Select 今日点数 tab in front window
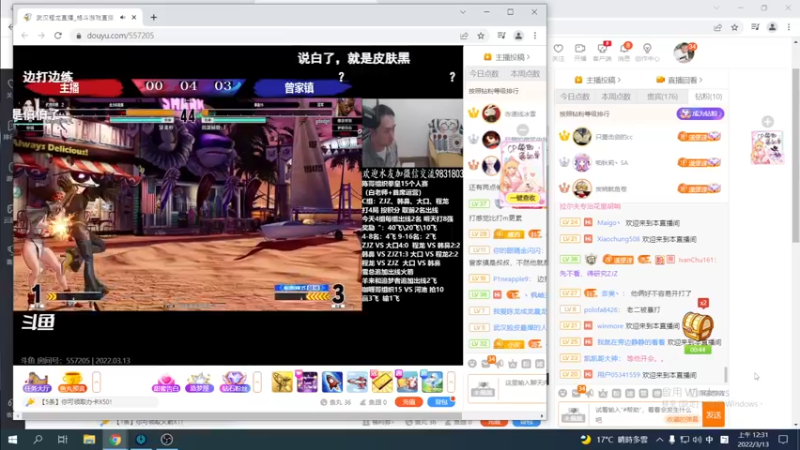The width and height of the screenshot is (800, 450). pos(484,74)
